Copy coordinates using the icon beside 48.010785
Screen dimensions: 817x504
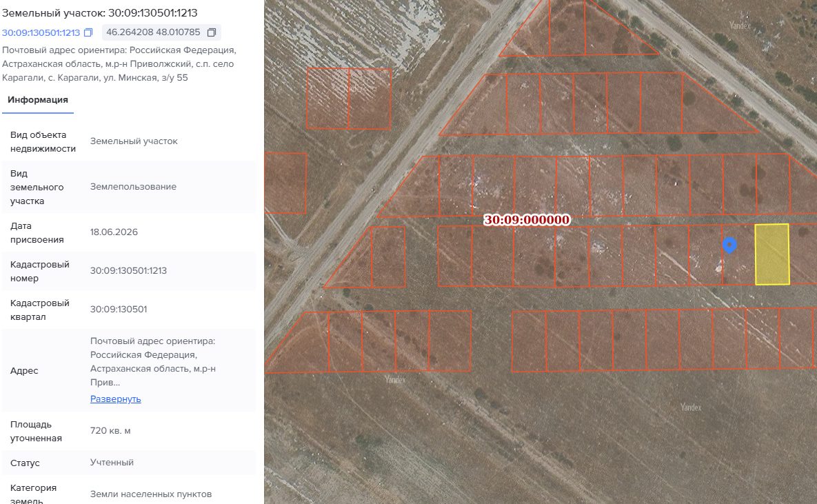pyautogui.click(x=212, y=32)
